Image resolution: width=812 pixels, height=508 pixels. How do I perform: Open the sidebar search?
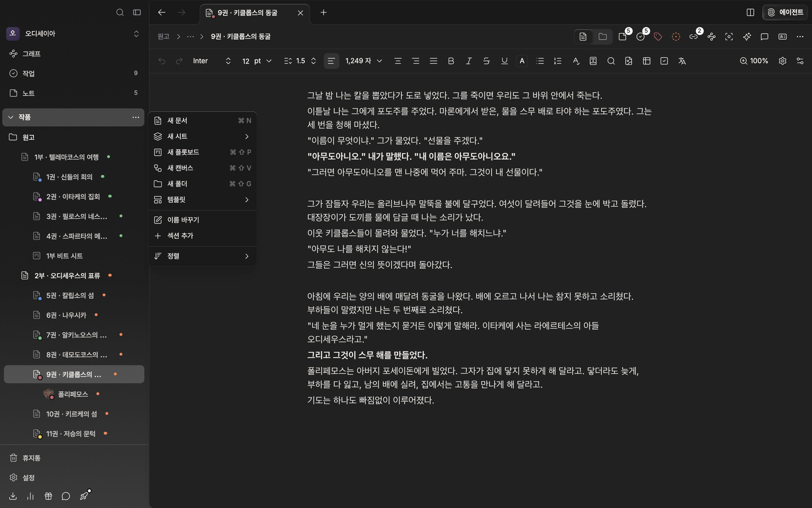point(120,12)
